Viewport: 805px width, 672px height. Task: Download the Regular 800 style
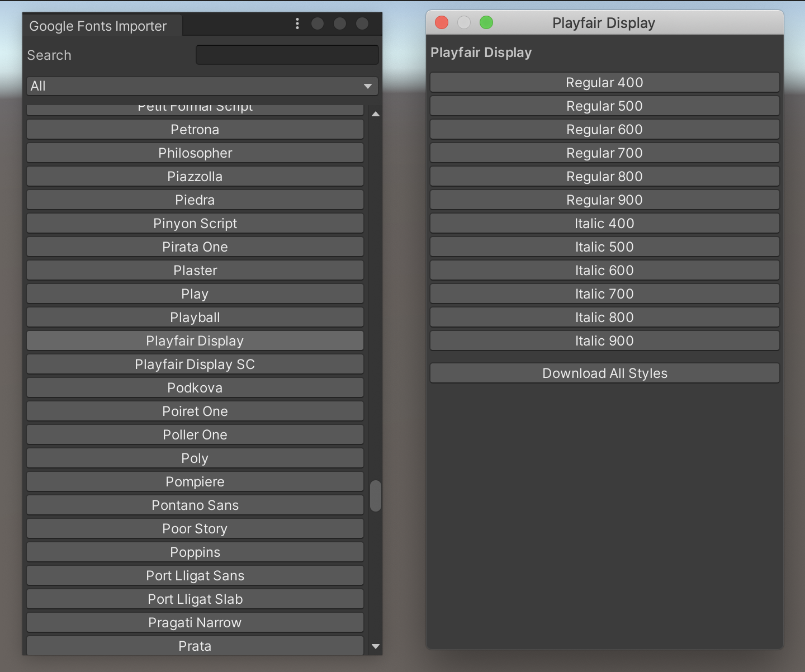coord(605,177)
